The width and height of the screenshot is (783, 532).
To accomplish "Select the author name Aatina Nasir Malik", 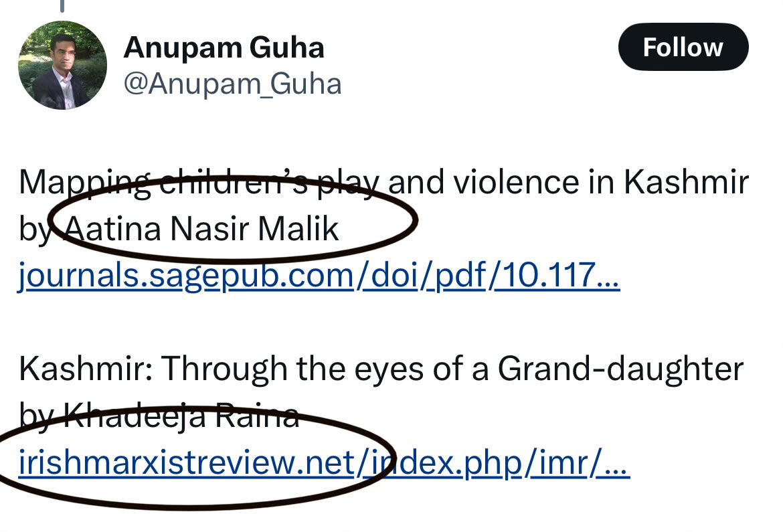I will (x=201, y=229).
